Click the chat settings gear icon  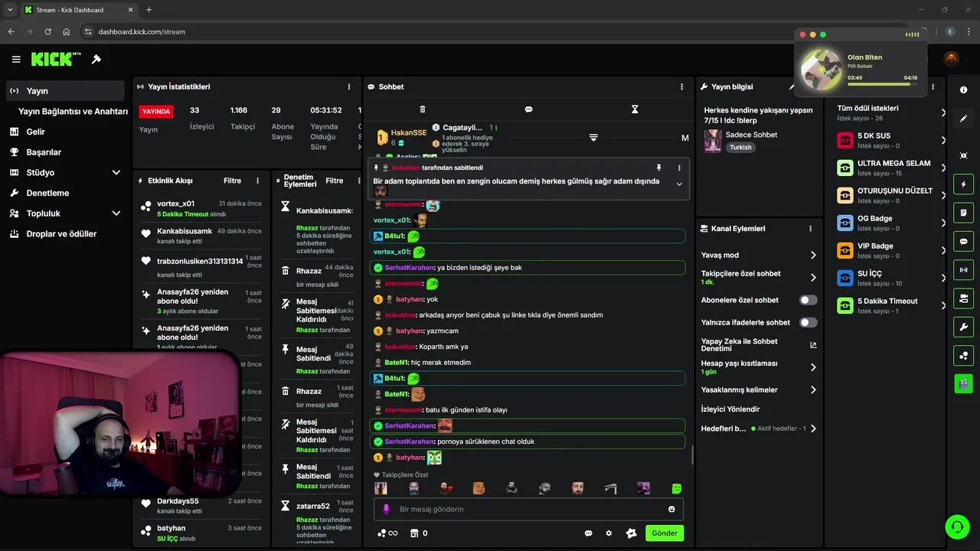pos(609,533)
